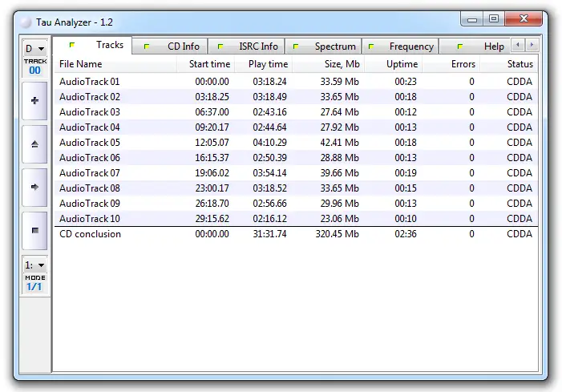Click CDDA status of AudioTrack 03
Image resolution: width=562 pixels, height=392 pixels.
coord(520,112)
